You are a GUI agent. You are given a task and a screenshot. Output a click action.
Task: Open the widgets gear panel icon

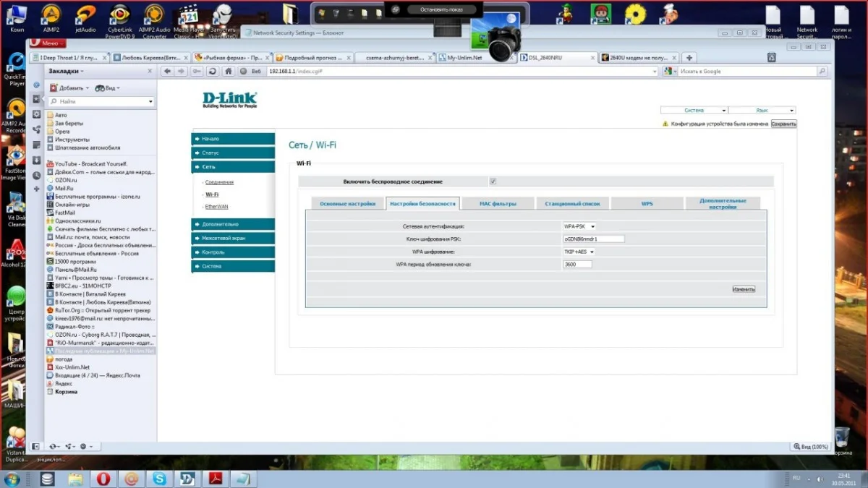(x=36, y=114)
